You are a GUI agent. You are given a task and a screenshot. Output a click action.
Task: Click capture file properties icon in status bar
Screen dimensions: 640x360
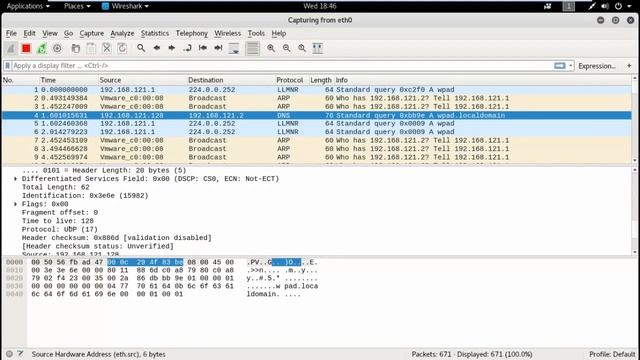coord(20,354)
